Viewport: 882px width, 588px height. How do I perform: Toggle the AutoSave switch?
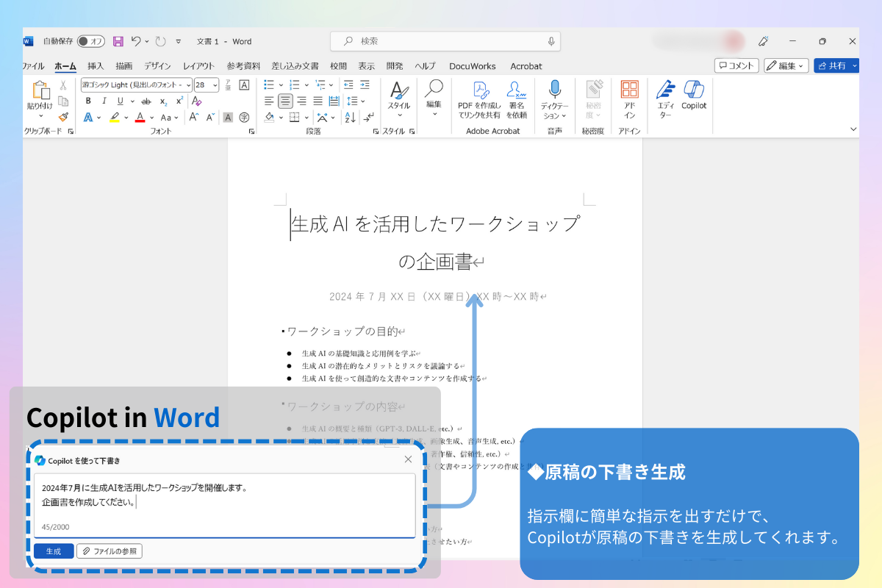click(90, 41)
